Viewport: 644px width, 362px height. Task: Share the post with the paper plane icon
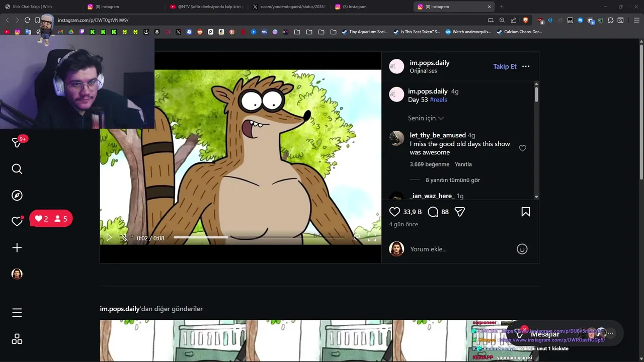coord(459,212)
